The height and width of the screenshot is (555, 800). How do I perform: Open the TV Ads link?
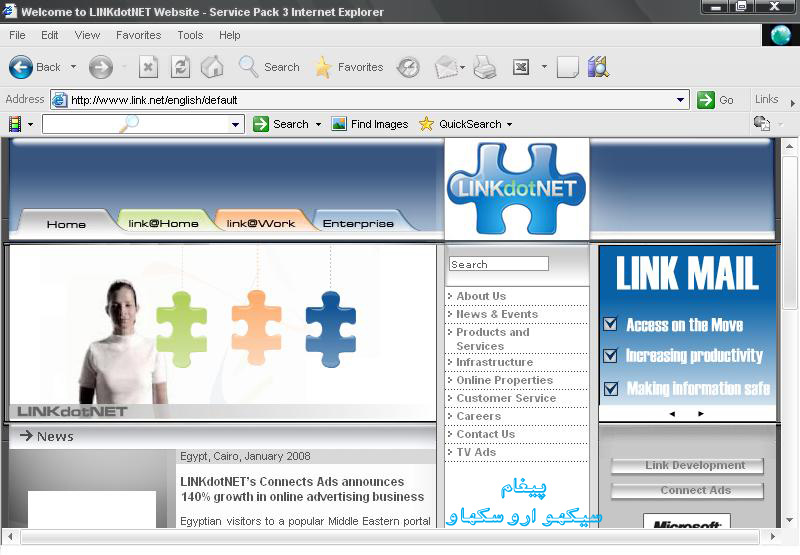coord(476,452)
